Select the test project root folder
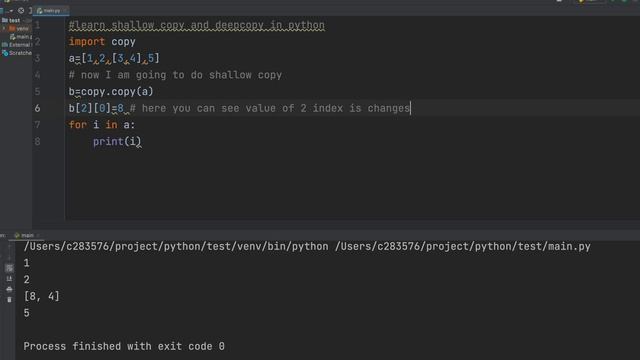640x360 pixels. [x=14, y=20]
